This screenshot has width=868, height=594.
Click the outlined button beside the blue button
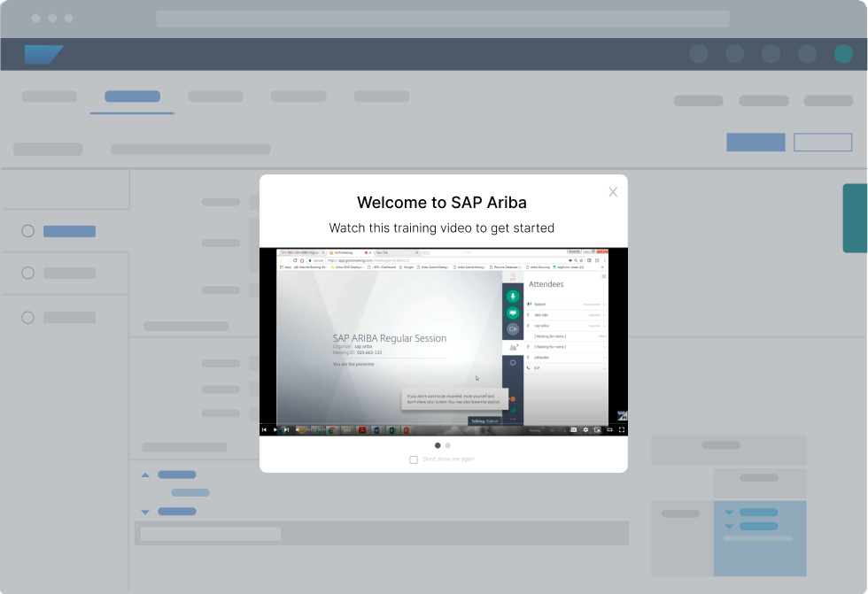coord(823,143)
